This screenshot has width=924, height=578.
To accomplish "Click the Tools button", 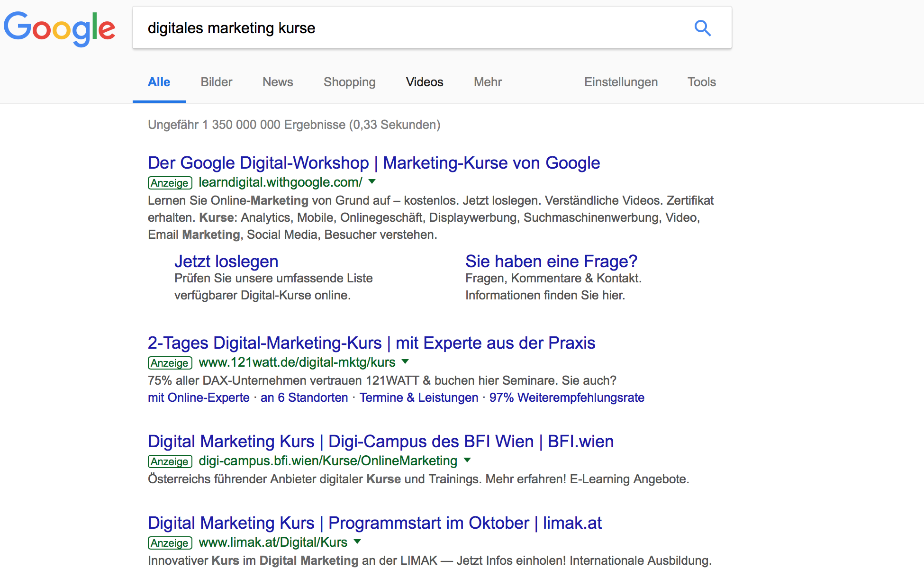I will click(x=701, y=82).
